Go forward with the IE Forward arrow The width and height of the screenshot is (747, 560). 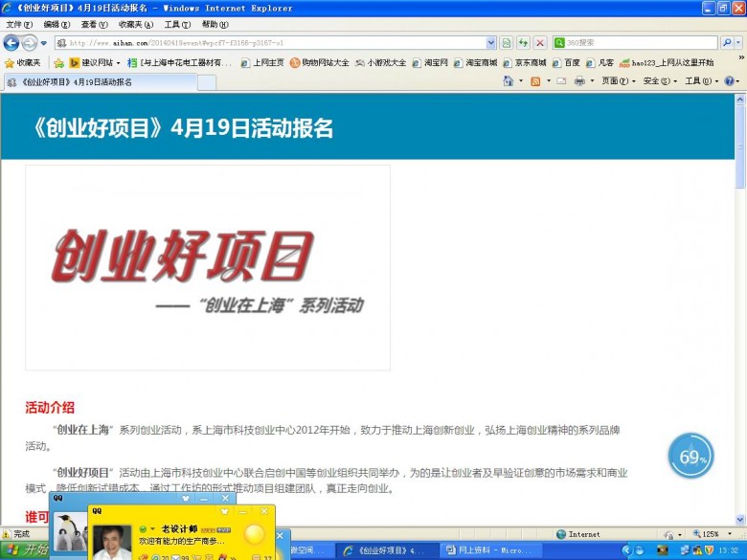pos(30,43)
